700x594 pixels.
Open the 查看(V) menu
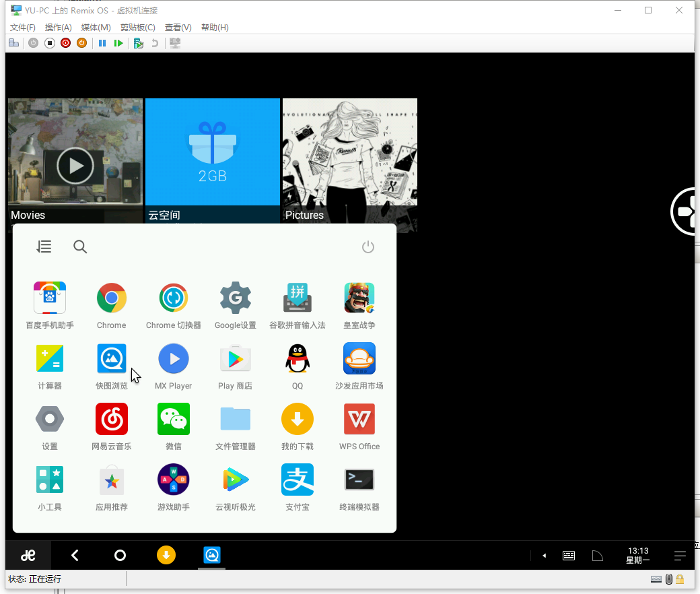(178, 28)
